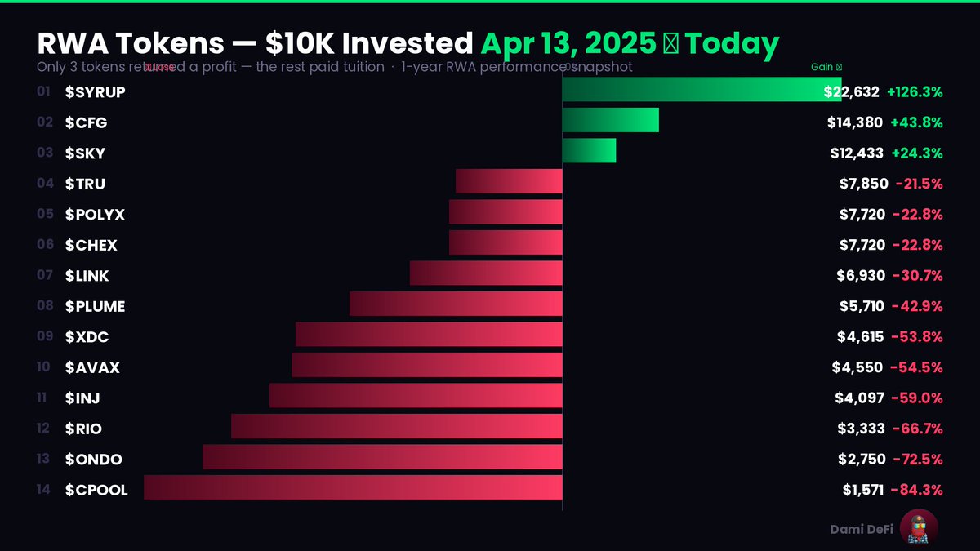Click the Dami DeFi author name
Viewport: 980px width, 551px height.
coord(860,529)
